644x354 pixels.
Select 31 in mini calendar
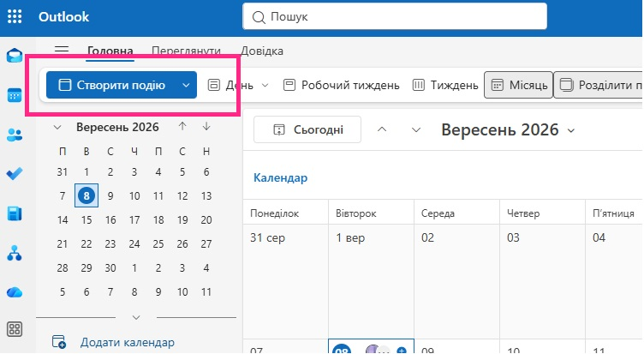[x=62, y=172]
